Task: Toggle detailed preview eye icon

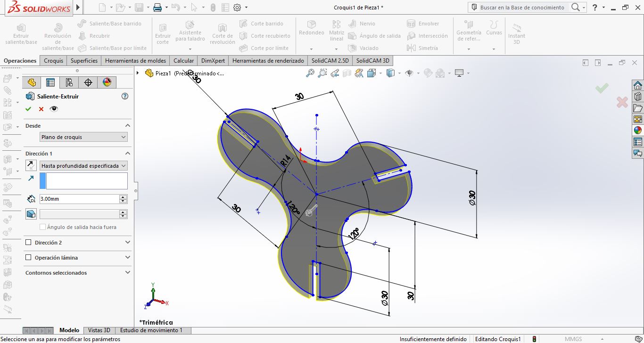Action: pos(54,109)
